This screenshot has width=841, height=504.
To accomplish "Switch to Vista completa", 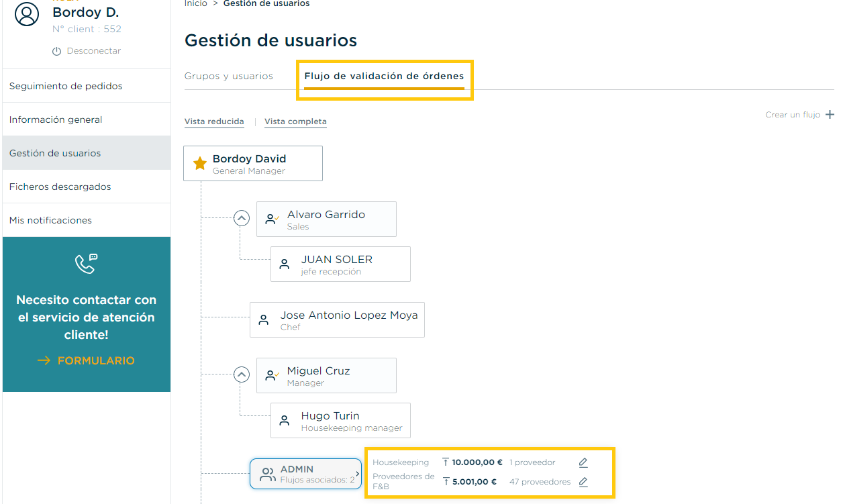I will [x=295, y=121].
